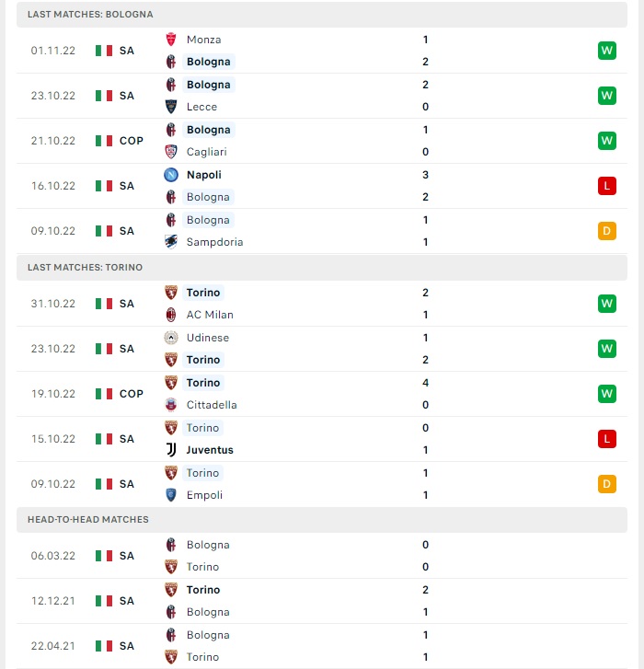Click the Cittadella club crest icon
The height and width of the screenshot is (669, 644).
pyautogui.click(x=171, y=405)
